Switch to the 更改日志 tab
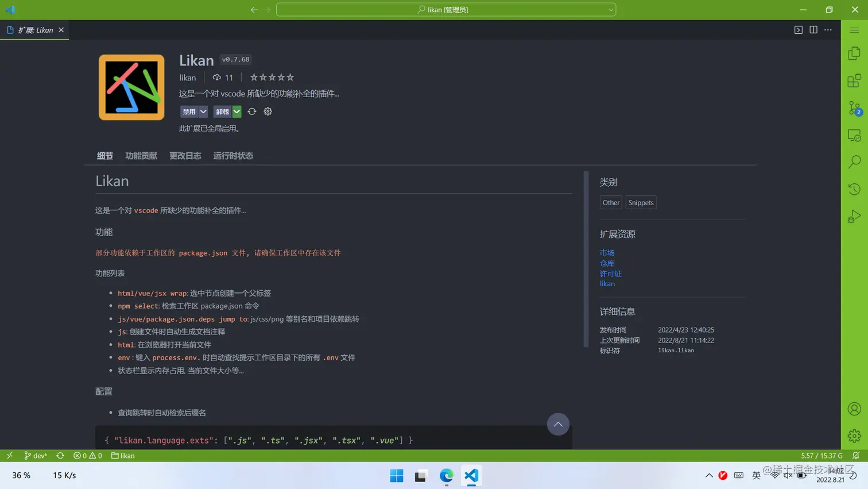Image resolution: width=868 pixels, height=489 pixels. pos(185,156)
